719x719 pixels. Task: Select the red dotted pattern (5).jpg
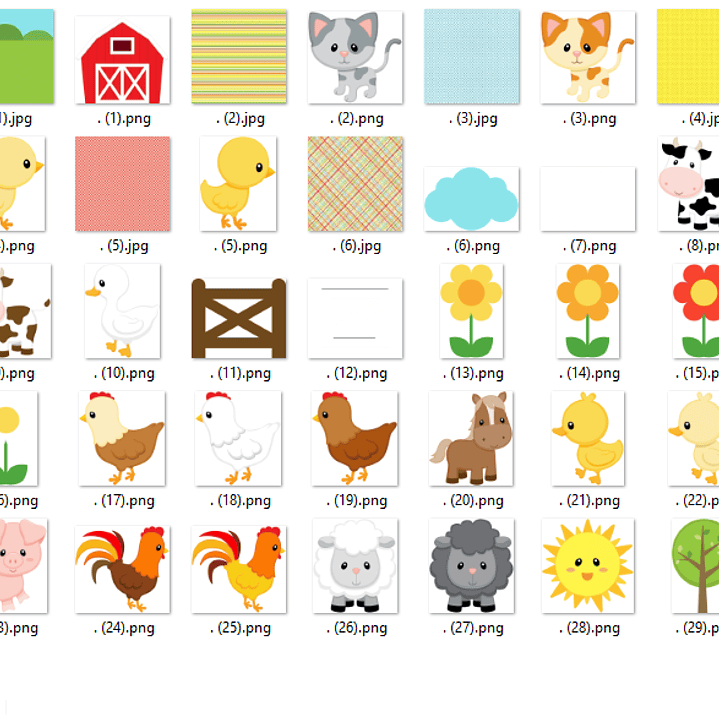coord(122,183)
